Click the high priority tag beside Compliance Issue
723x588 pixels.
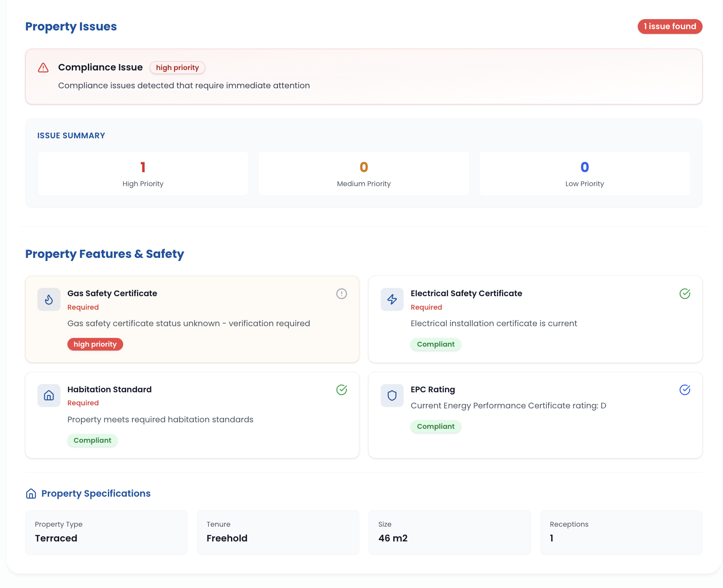[x=177, y=68]
